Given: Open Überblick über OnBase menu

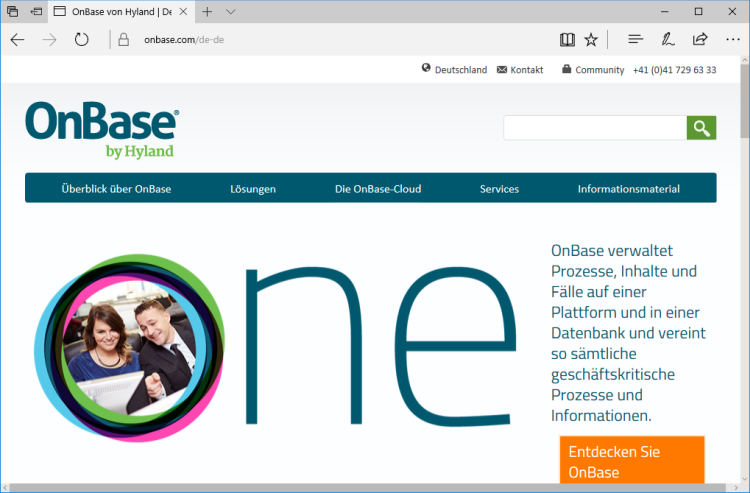Looking at the screenshot, I should (116, 189).
